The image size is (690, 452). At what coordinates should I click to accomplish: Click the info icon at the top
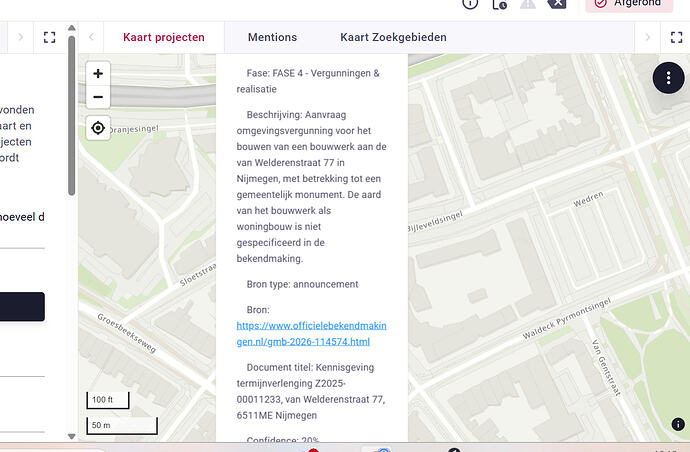470,4
